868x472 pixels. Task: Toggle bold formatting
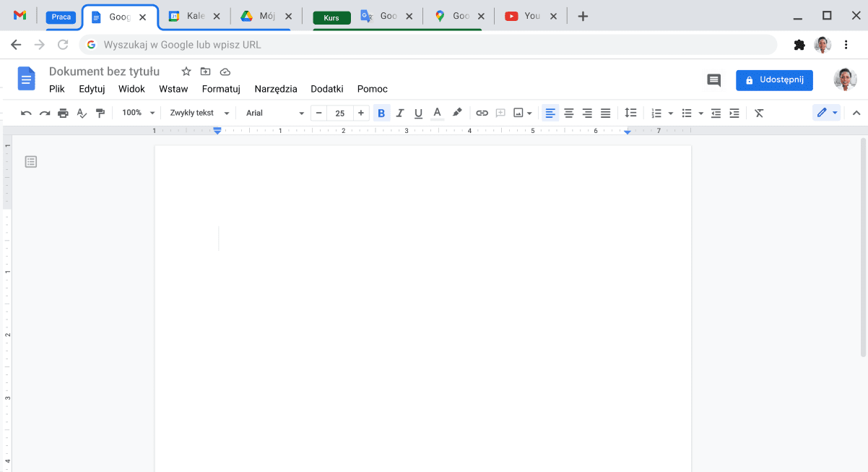point(381,113)
